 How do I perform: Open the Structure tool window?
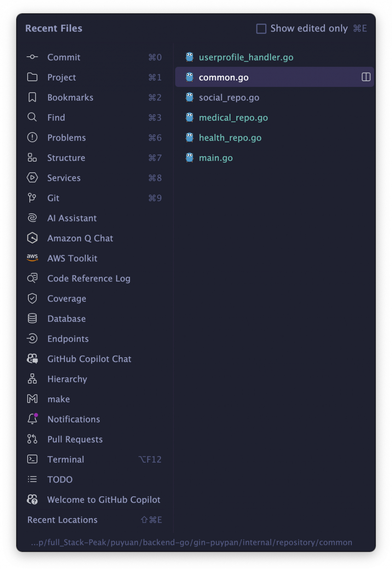[66, 158]
